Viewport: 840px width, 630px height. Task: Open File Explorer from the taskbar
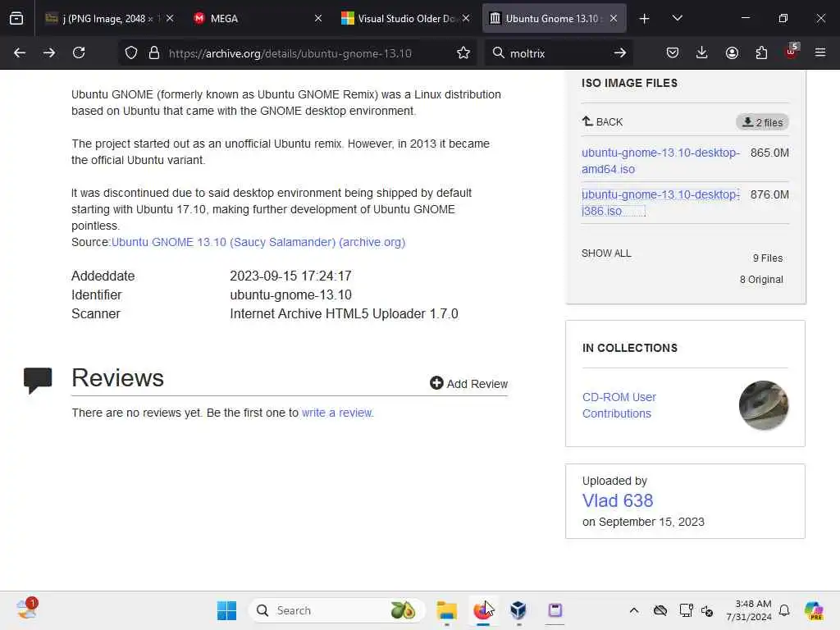[446, 610]
